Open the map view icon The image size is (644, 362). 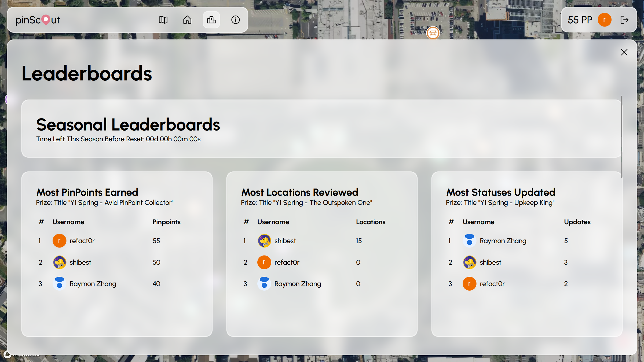tap(163, 20)
